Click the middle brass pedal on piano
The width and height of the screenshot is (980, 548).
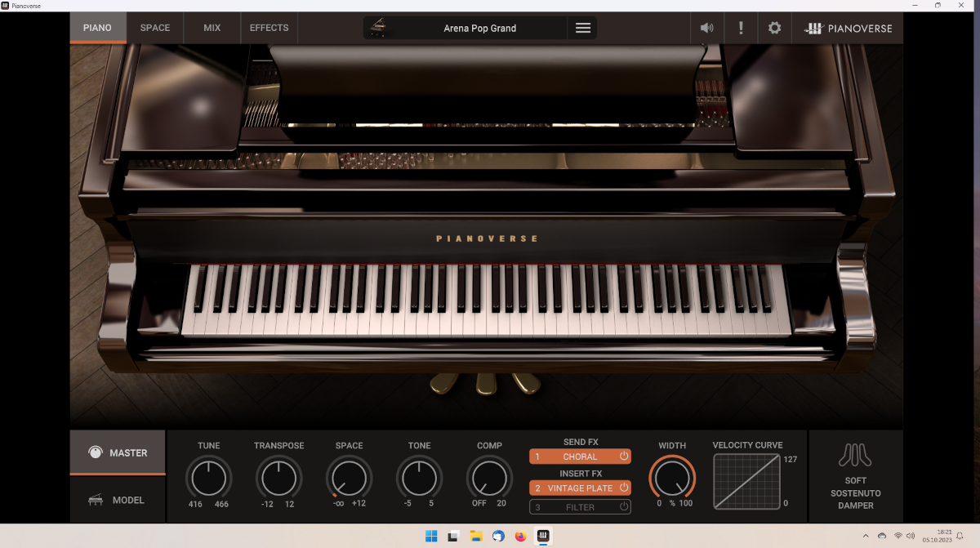(486, 382)
